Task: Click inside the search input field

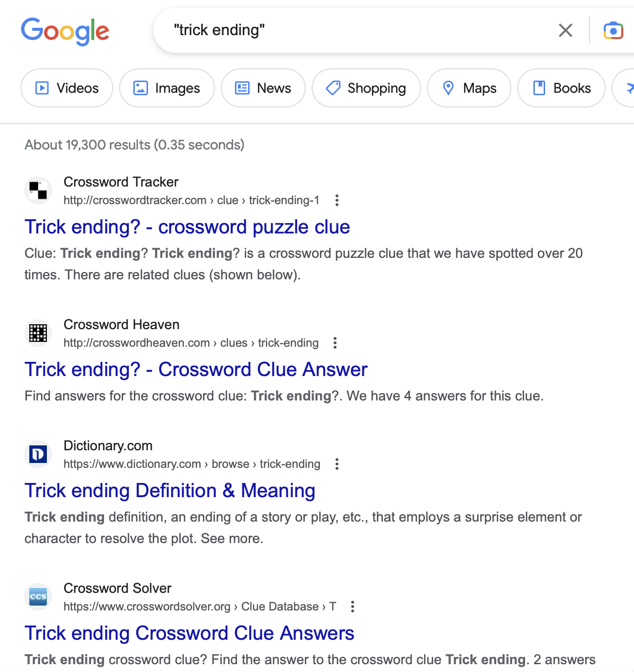Action: point(342,30)
